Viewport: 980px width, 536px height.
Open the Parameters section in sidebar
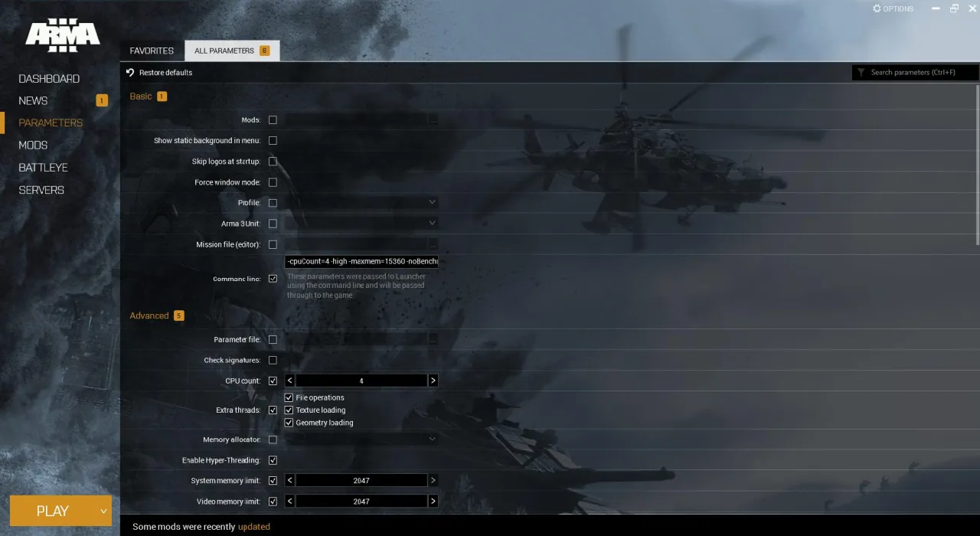point(51,123)
